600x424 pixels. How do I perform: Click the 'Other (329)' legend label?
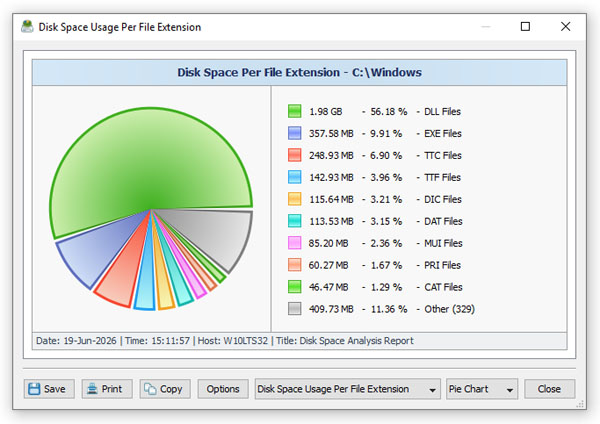(450, 309)
